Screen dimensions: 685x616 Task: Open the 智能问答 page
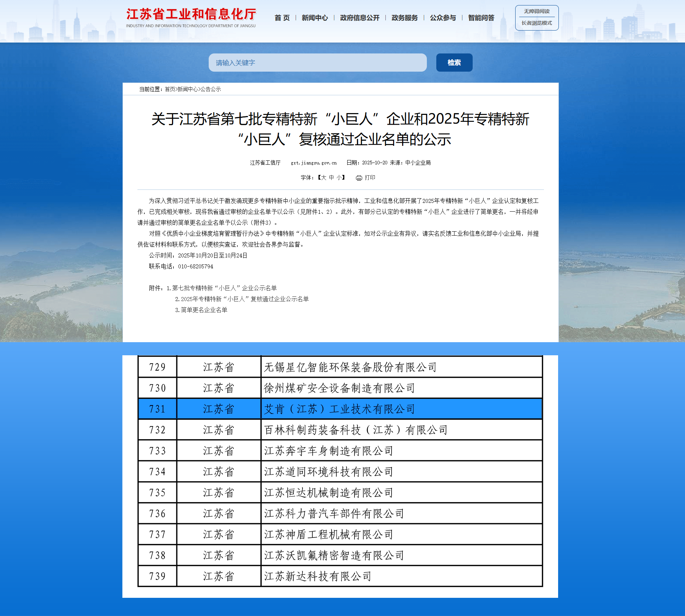(481, 17)
